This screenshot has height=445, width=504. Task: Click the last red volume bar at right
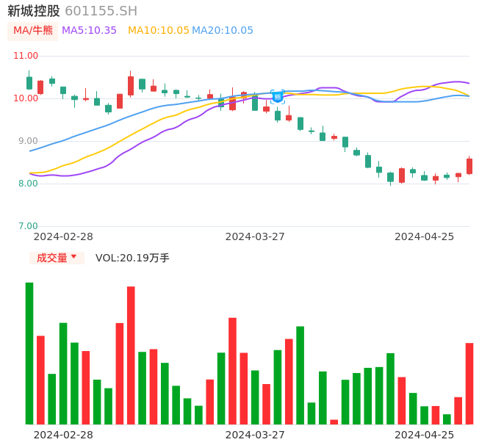469,383
